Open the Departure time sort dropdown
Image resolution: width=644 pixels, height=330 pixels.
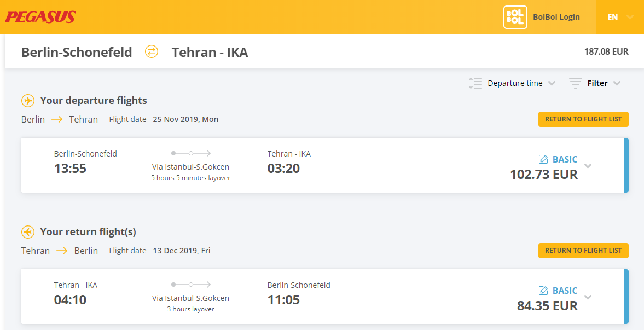tap(521, 83)
